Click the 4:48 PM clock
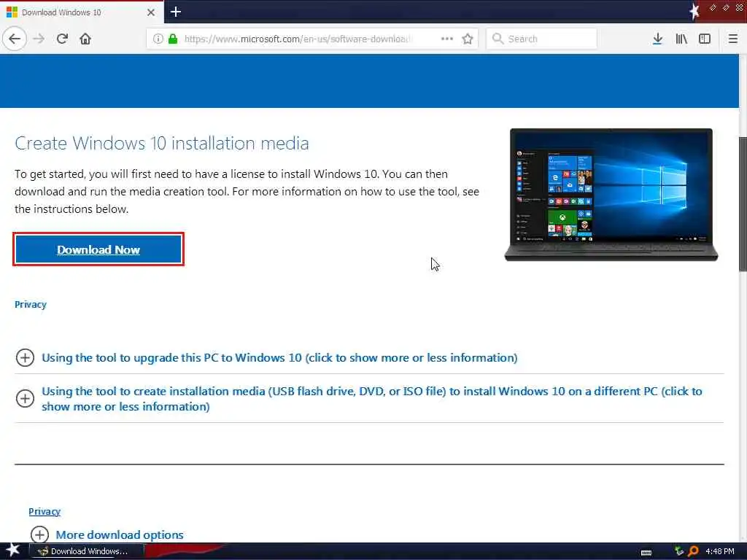 [720, 551]
